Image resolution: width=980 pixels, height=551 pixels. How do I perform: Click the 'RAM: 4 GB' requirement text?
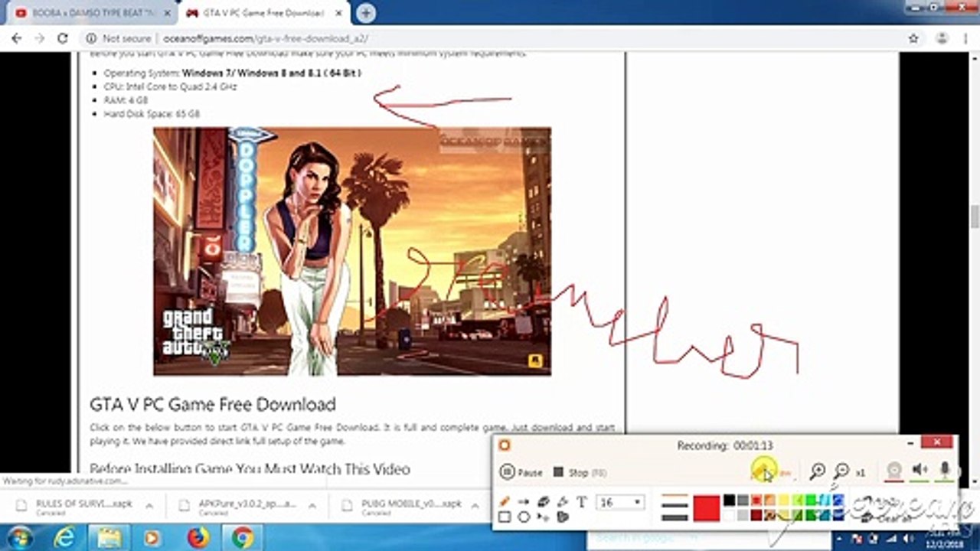tap(126, 100)
